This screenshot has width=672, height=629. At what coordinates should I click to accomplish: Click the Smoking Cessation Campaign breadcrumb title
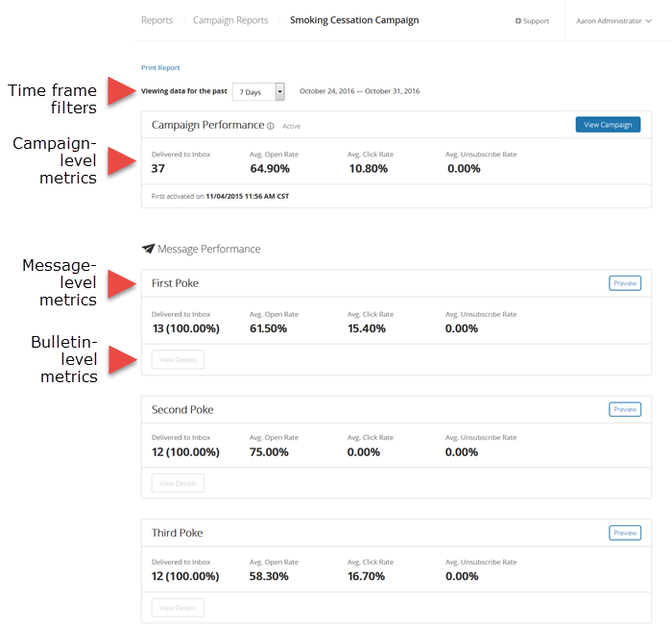[354, 20]
